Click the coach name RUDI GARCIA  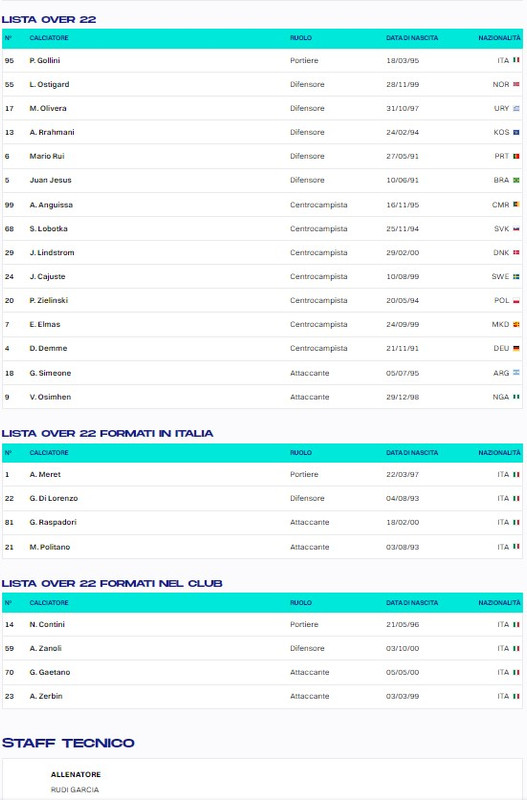click(x=75, y=790)
